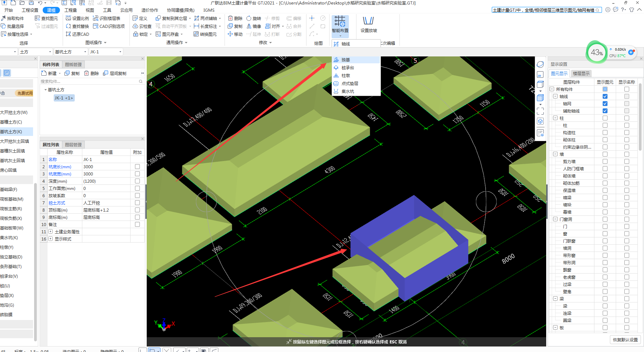Select 独立基础(D) in the left navigation
This screenshot has width=644, height=352.
(11, 257)
